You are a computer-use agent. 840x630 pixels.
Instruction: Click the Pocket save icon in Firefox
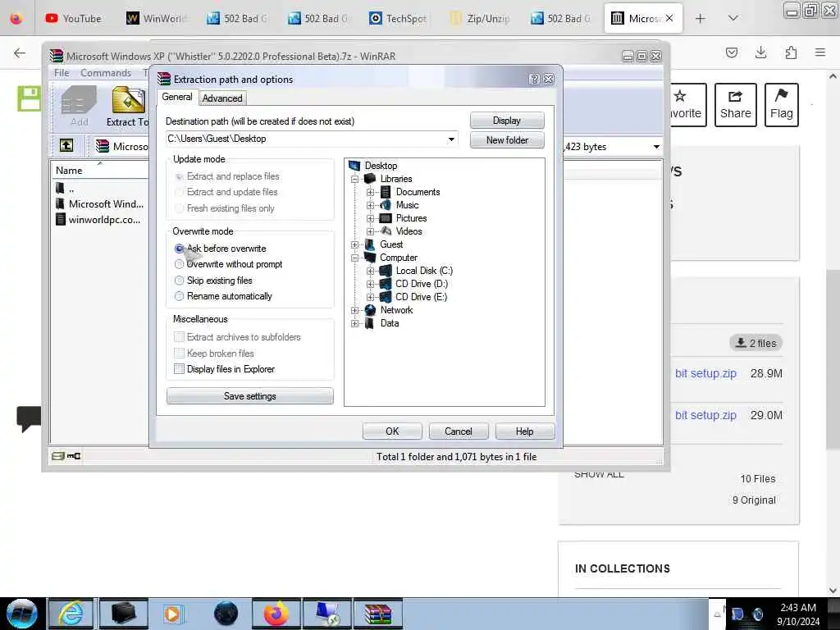pyautogui.click(x=731, y=52)
